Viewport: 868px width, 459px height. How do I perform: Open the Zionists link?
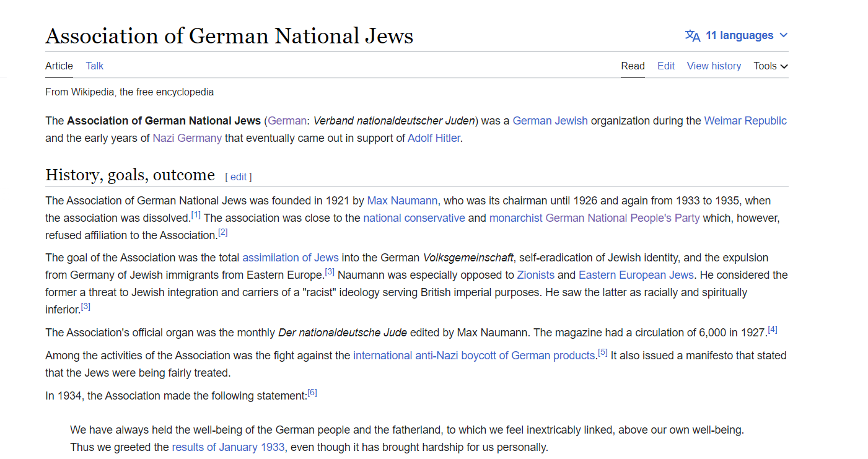[x=536, y=275]
